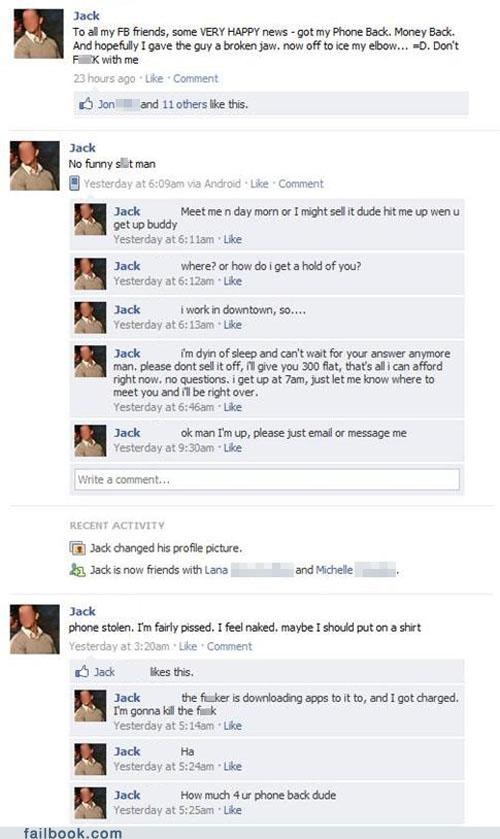The height and width of the screenshot is (839, 500).
Task: Click into the 'Write a comment...' field
Action: coord(267,479)
